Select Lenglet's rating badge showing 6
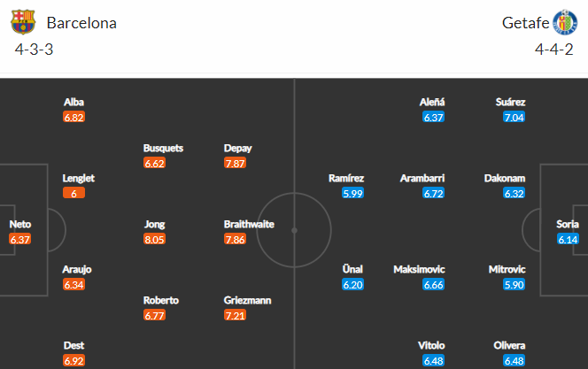The image size is (588, 369). (x=73, y=193)
